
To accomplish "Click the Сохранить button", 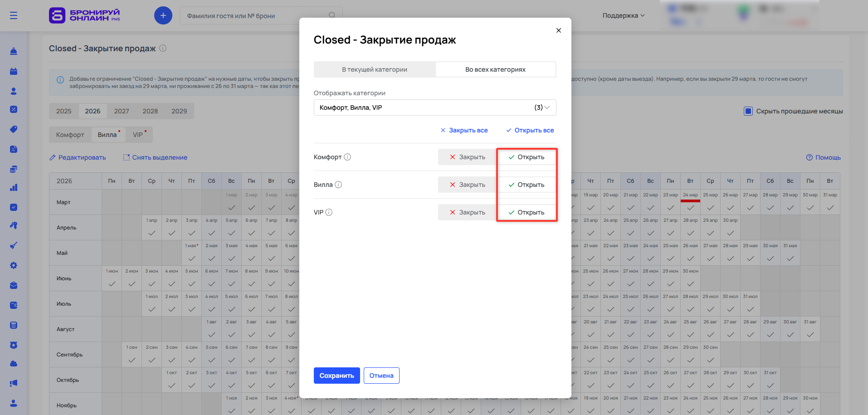I will pyautogui.click(x=336, y=376).
